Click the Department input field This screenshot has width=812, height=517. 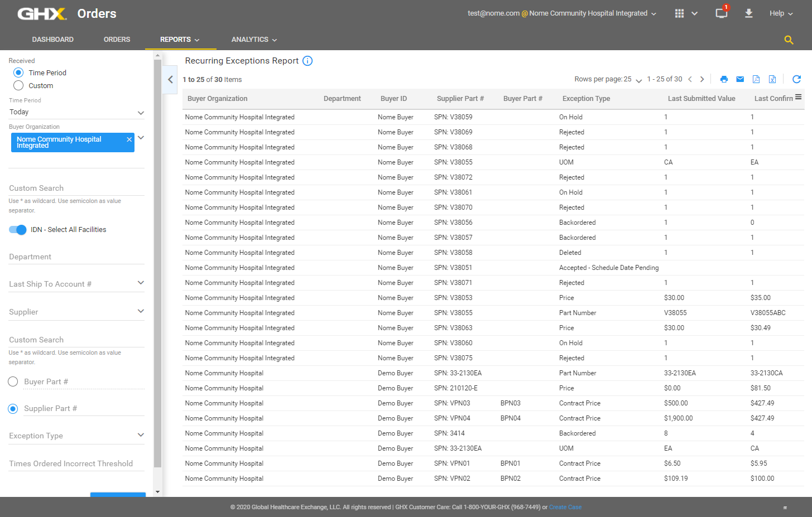pos(76,257)
